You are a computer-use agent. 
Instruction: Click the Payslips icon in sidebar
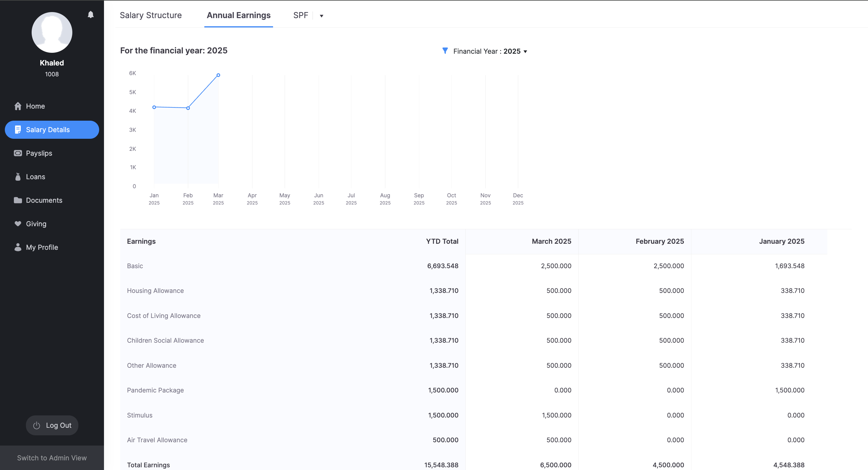[18, 153]
